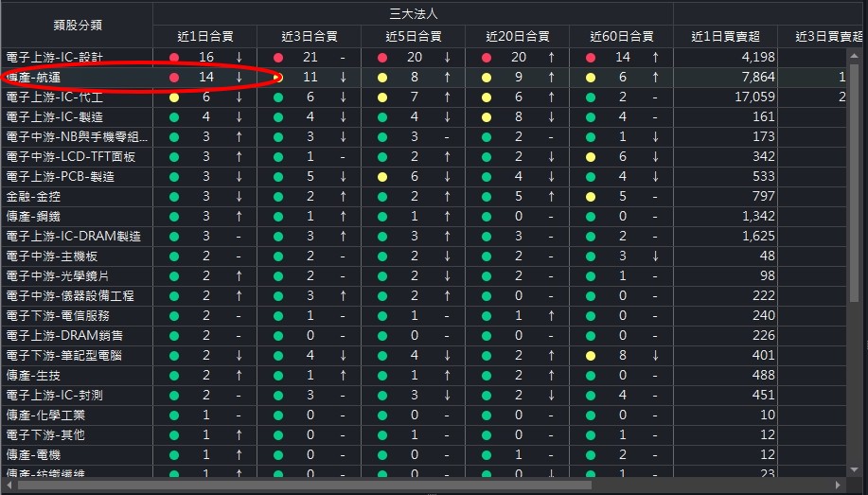
Task: Click red dot in 近1日合買 for 電子上游-IC-設計
Action: (x=174, y=58)
